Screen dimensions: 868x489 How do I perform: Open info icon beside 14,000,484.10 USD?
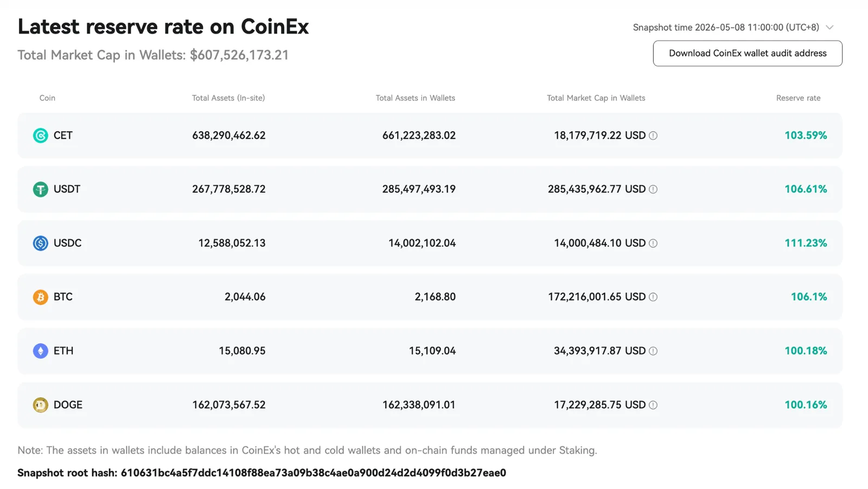coord(653,243)
